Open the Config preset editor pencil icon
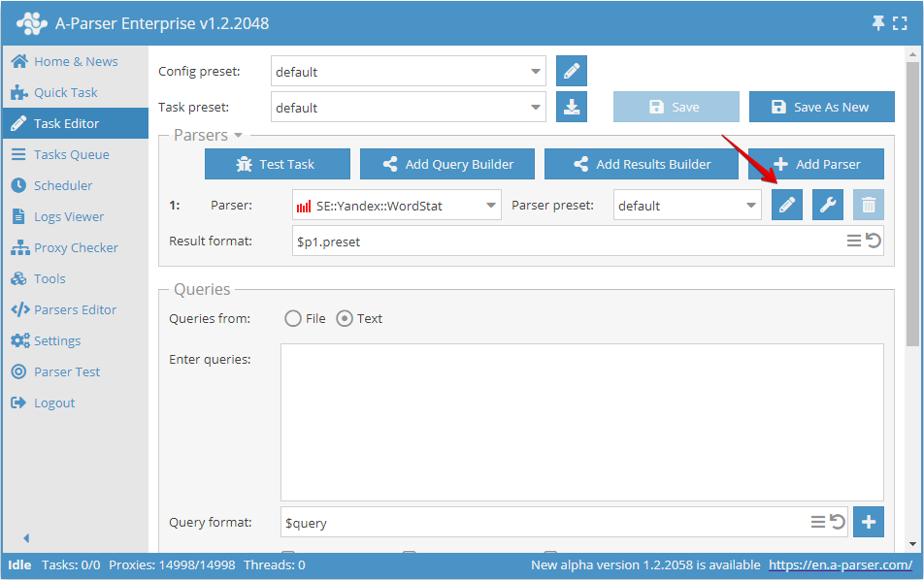 [x=571, y=71]
